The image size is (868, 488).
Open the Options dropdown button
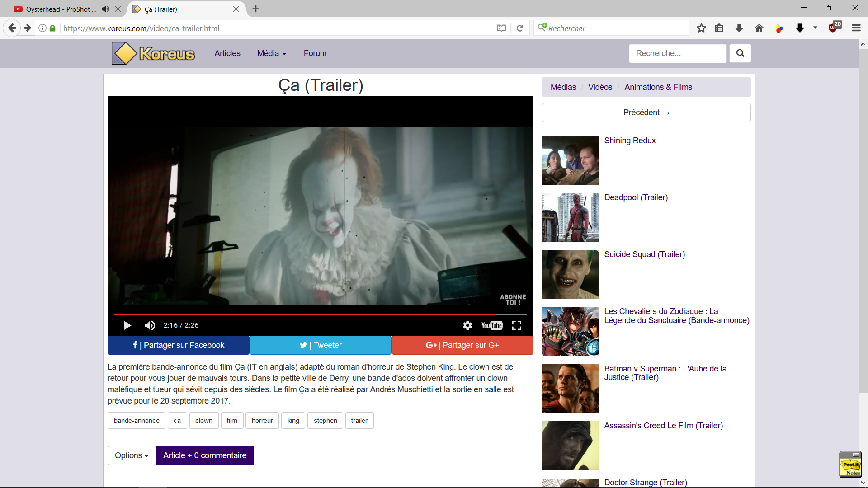pos(132,455)
